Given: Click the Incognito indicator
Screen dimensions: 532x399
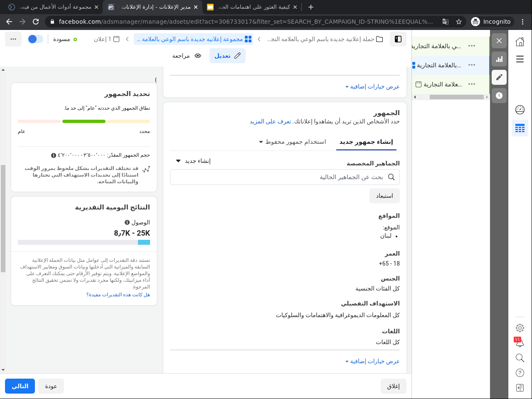Looking at the screenshot, I should 492,22.
